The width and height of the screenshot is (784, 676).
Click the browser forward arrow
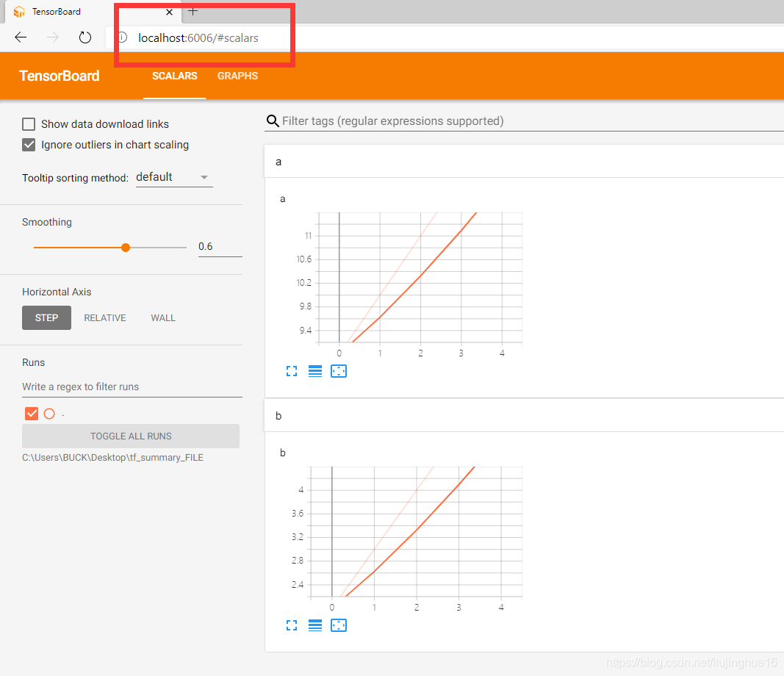coord(52,37)
